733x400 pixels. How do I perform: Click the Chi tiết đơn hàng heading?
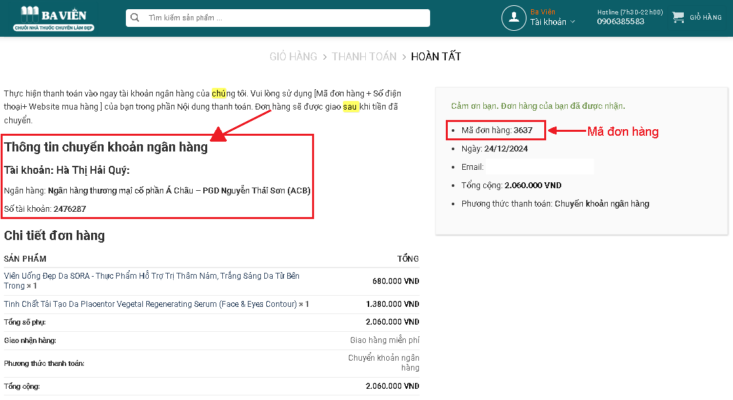(x=54, y=236)
